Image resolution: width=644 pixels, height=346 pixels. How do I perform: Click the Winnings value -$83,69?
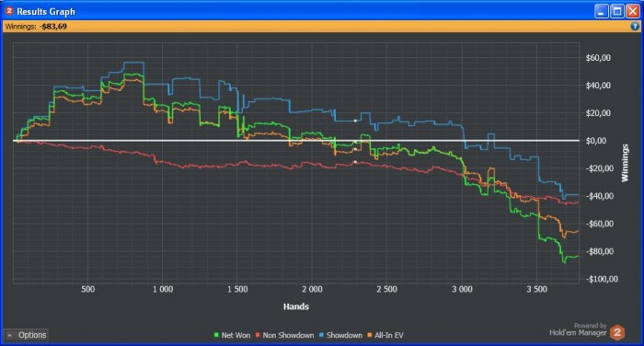pyautogui.click(x=53, y=27)
